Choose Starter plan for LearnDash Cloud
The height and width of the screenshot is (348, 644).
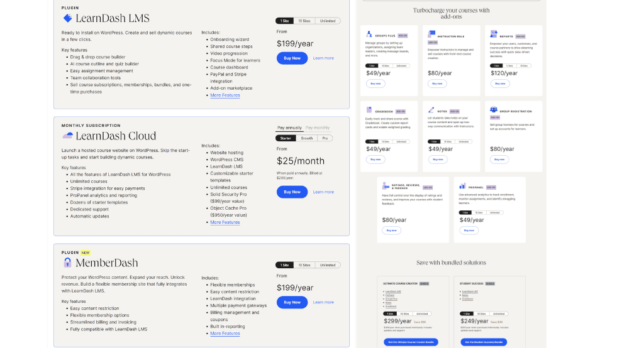coord(286,138)
